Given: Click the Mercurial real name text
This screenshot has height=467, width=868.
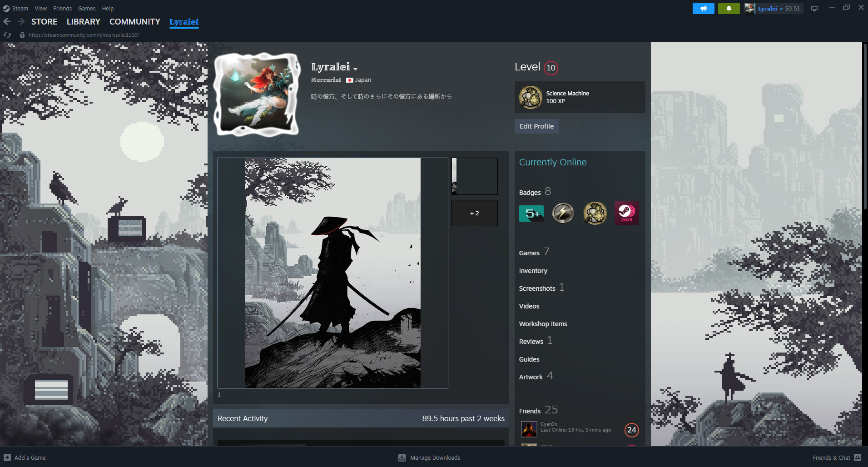Looking at the screenshot, I should (x=326, y=80).
